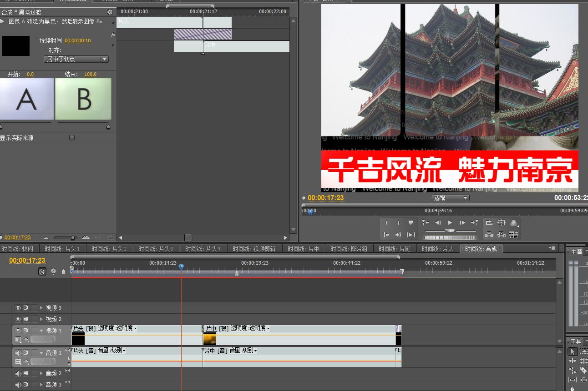Click the Safe Margins icon
The height and width of the screenshot is (391, 588).
pyautogui.click(x=501, y=223)
